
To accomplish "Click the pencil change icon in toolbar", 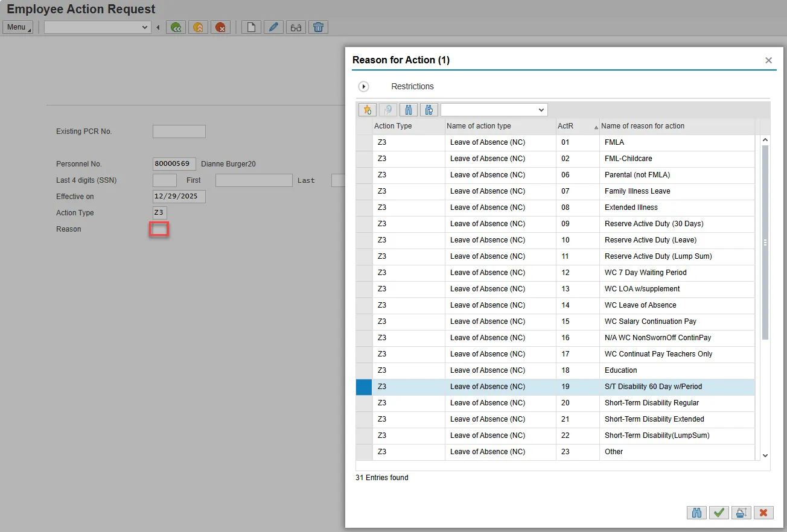I will pos(273,27).
